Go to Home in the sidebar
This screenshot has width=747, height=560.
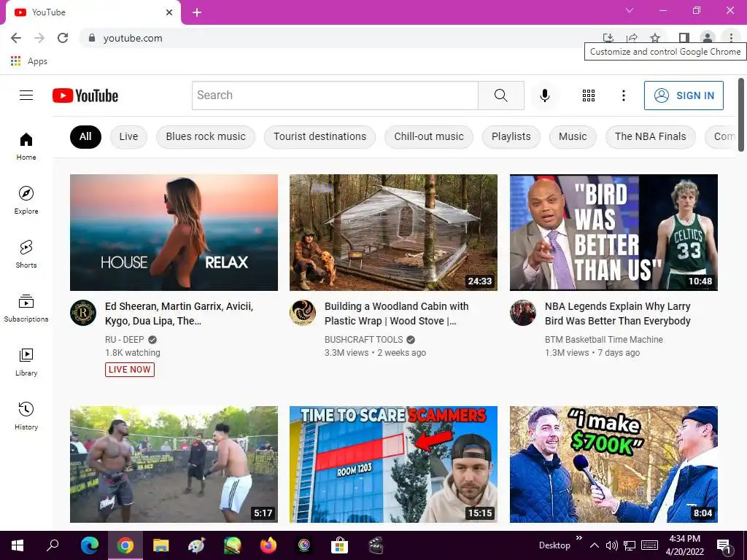26,146
